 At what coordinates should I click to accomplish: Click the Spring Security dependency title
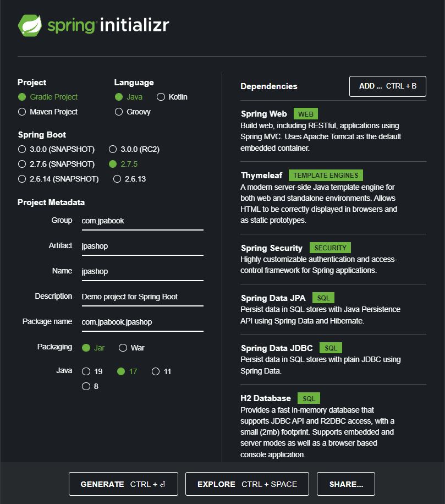pos(272,248)
